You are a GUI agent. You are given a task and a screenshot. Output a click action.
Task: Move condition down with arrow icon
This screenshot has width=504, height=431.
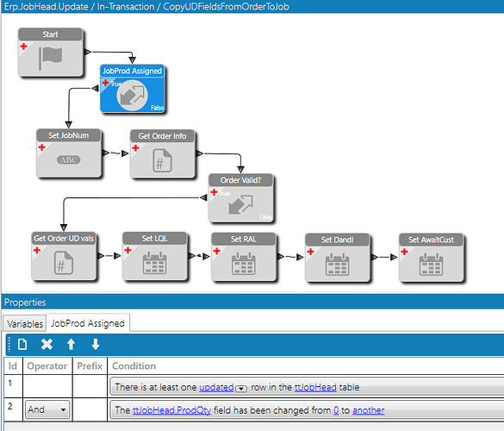[96, 345]
